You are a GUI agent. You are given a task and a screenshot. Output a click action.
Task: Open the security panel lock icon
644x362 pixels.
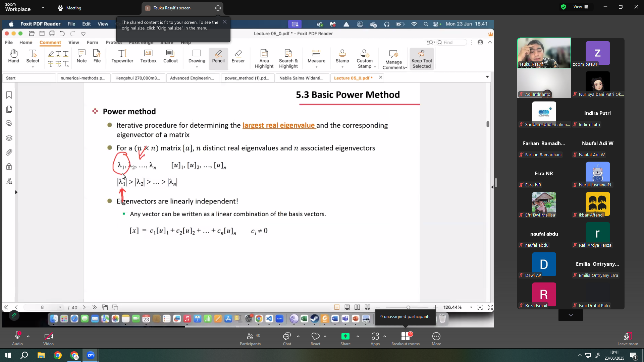9,167
